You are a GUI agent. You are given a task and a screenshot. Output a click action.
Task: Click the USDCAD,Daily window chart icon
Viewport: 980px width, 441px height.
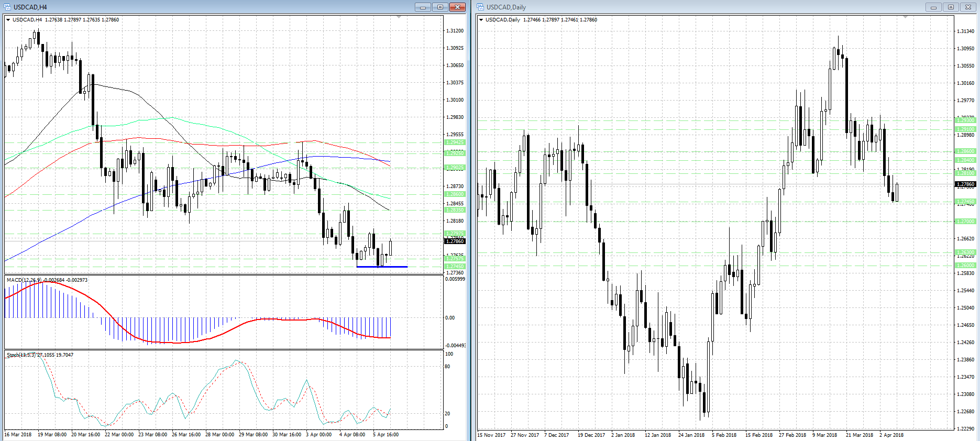pos(480,7)
